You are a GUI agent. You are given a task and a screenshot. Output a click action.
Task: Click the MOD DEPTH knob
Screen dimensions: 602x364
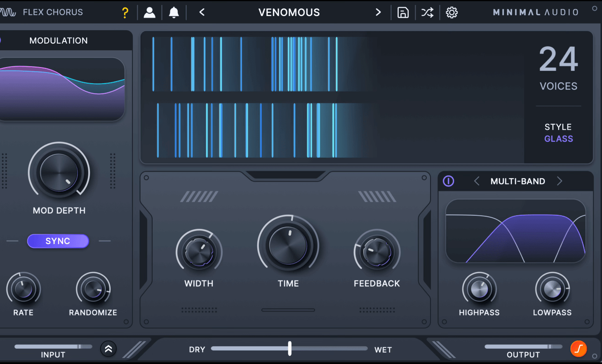(59, 172)
